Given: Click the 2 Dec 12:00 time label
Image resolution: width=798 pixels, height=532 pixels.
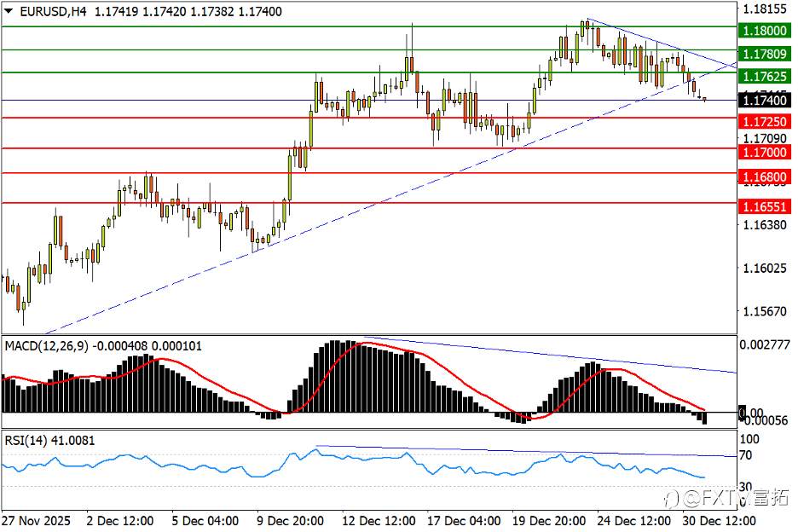Looking at the screenshot, I should [x=120, y=521].
